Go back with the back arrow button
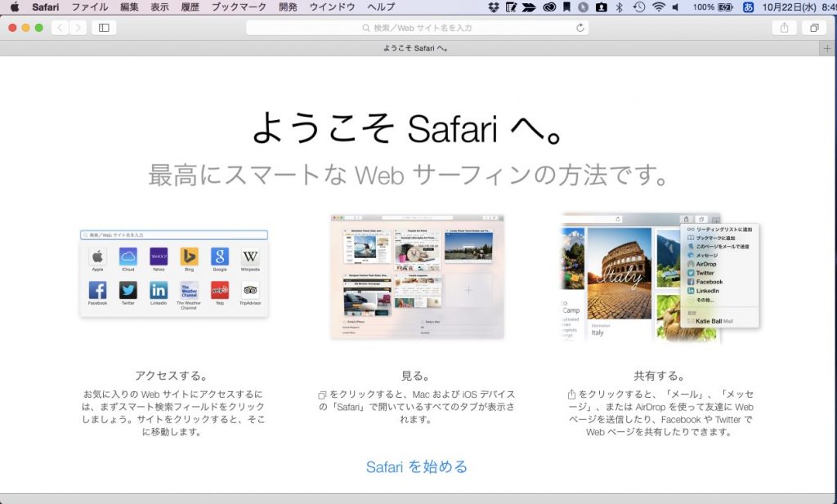The width and height of the screenshot is (837, 504). pos(60,28)
